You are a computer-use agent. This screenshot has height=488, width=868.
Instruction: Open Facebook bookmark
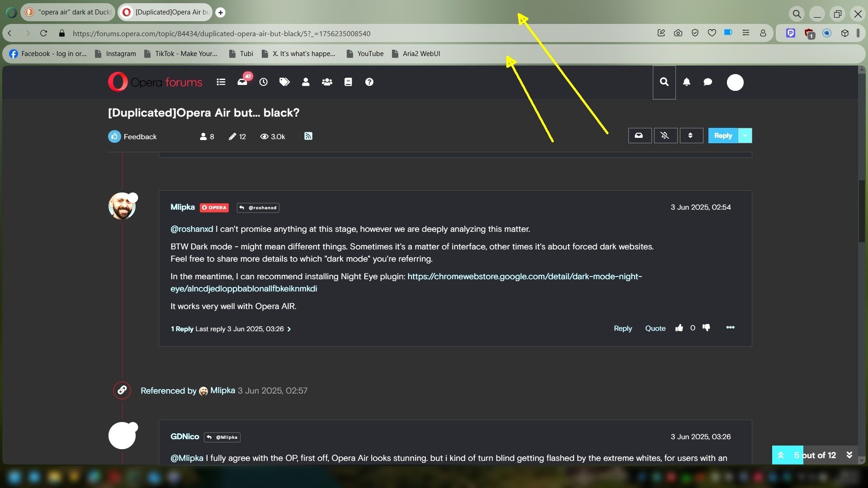tap(48, 54)
